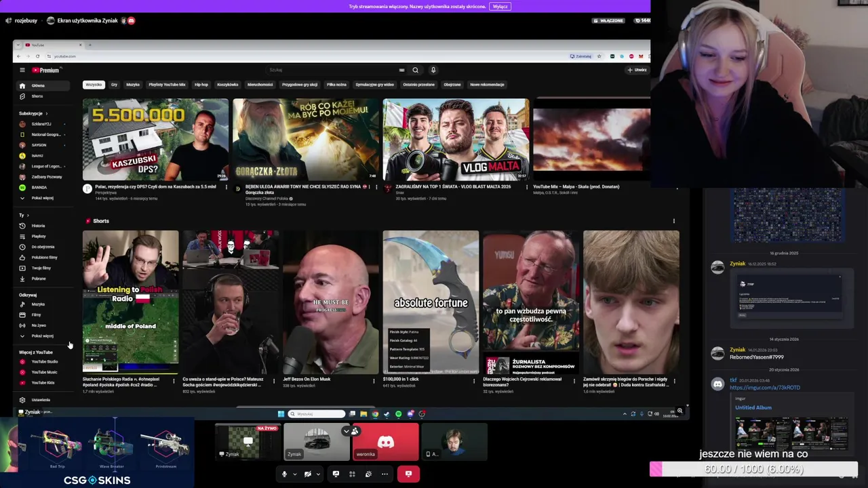Open camera device dropdown arrow
The height and width of the screenshot is (488, 868).
(318, 474)
